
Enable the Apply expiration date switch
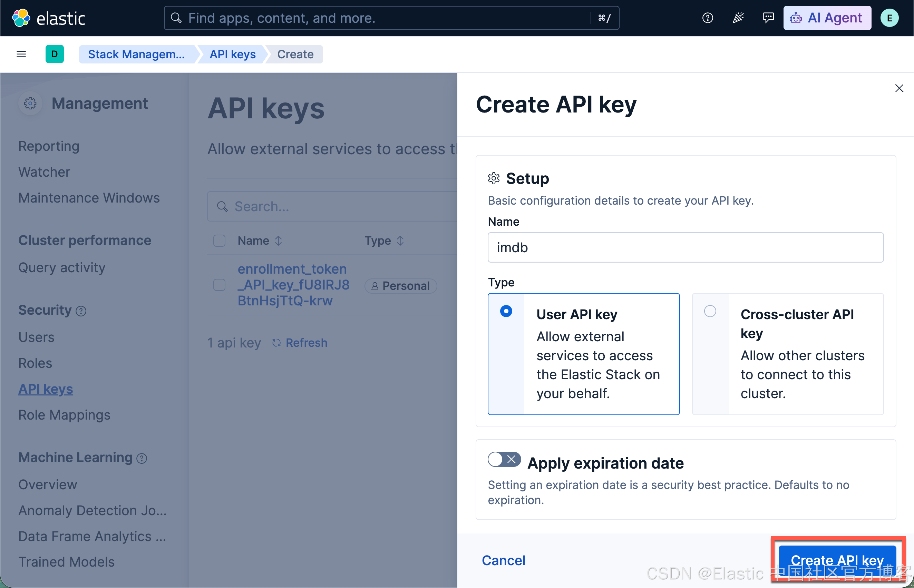coord(504,459)
